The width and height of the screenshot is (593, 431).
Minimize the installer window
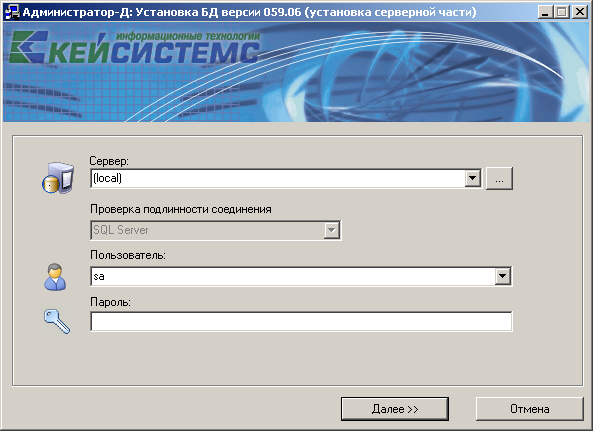545,12
